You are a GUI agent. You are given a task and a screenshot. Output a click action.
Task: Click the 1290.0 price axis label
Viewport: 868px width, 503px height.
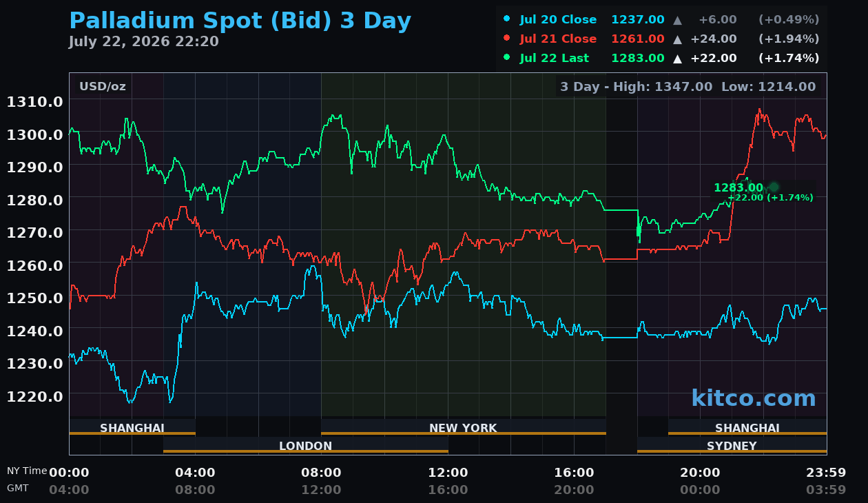(x=35, y=167)
